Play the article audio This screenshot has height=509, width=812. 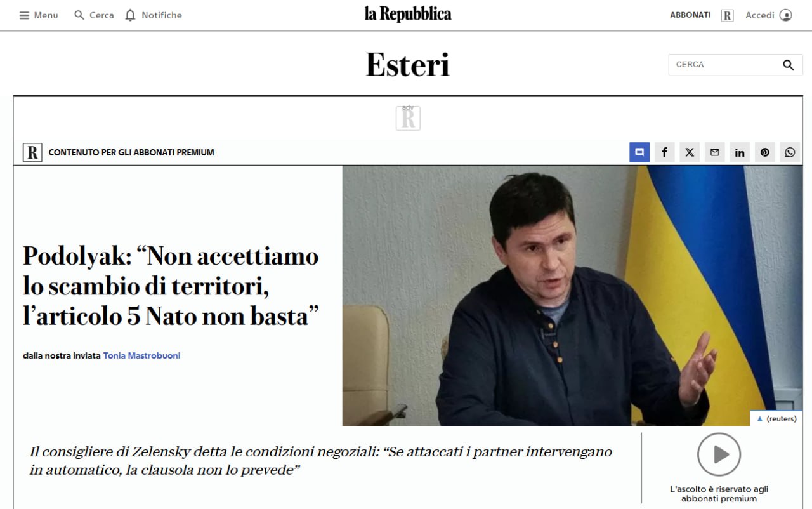click(x=719, y=454)
